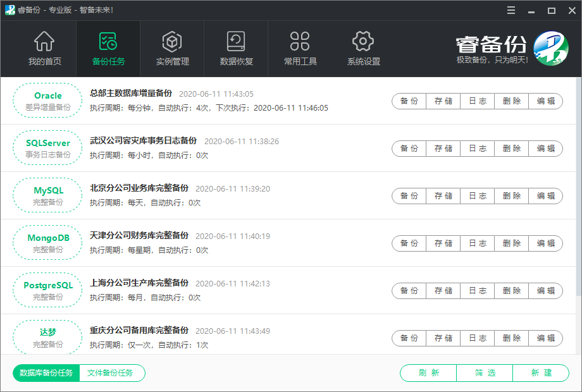Run 备份 for 武汉公司容灾库事务日志备份

tap(409, 149)
